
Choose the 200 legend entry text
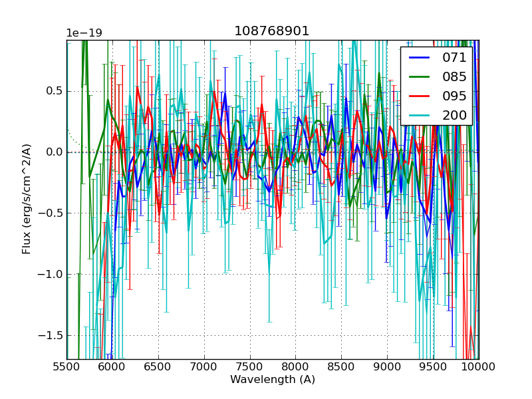pyautogui.click(x=454, y=115)
